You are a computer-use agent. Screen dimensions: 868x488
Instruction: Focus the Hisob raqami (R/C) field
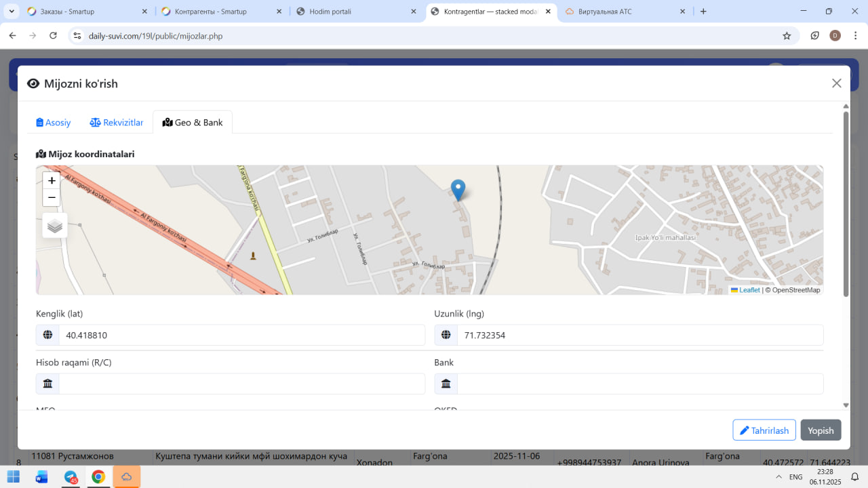point(241,384)
